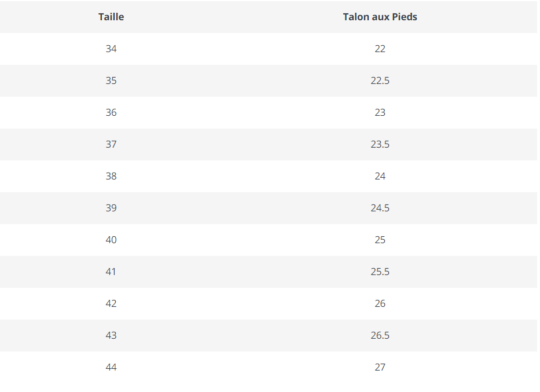Select size 38 cell
Screen dimensions: 540x392
(x=111, y=177)
